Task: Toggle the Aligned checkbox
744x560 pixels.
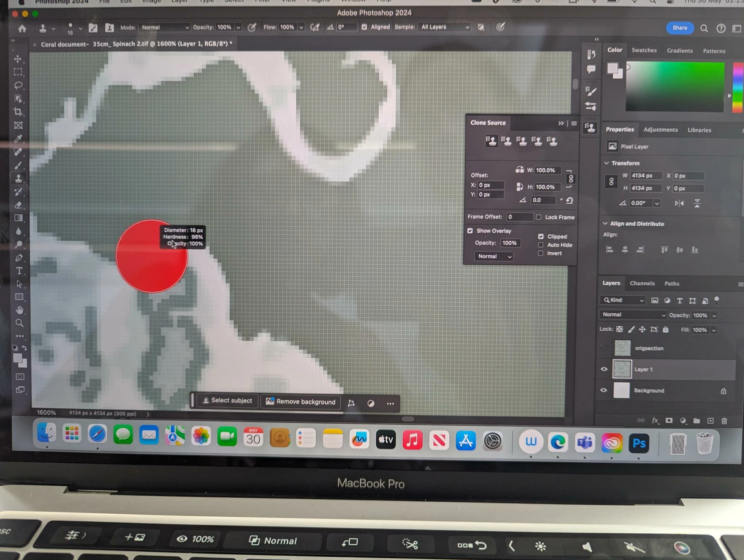Action: click(x=364, y=27)
